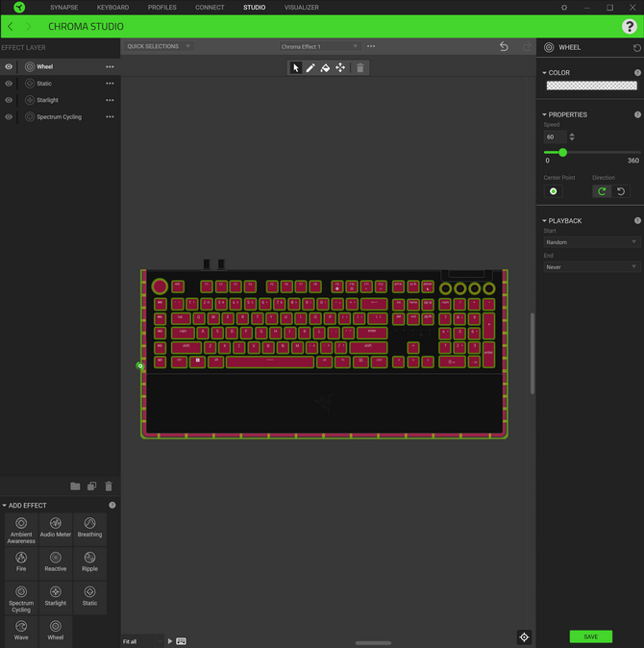Click the SAVE button
644x648 pixels.
coord(591,636)
